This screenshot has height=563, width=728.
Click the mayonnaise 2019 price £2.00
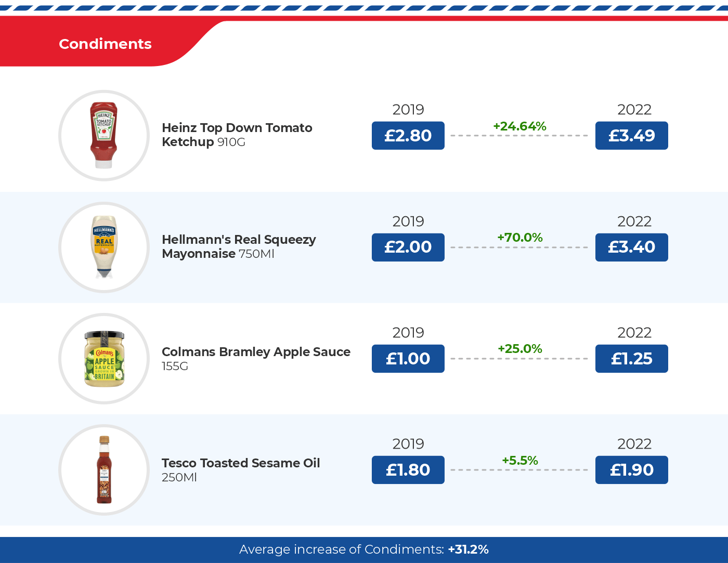[x=408, y=247]
